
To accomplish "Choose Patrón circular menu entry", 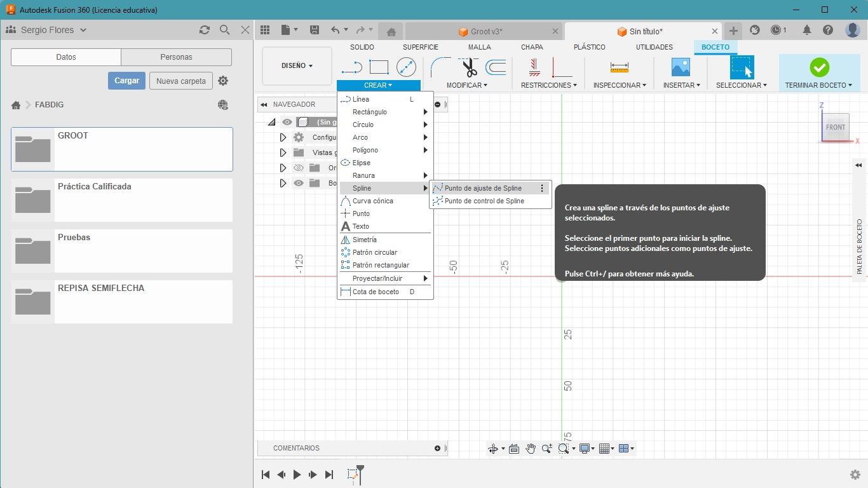I will [x=385, y=252].
